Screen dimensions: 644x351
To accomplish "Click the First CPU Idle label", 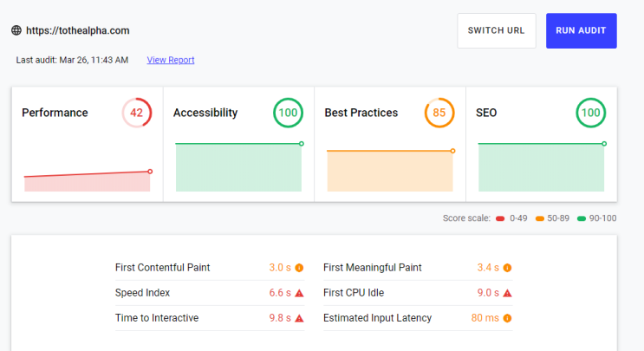I will [x=354, y=293].
